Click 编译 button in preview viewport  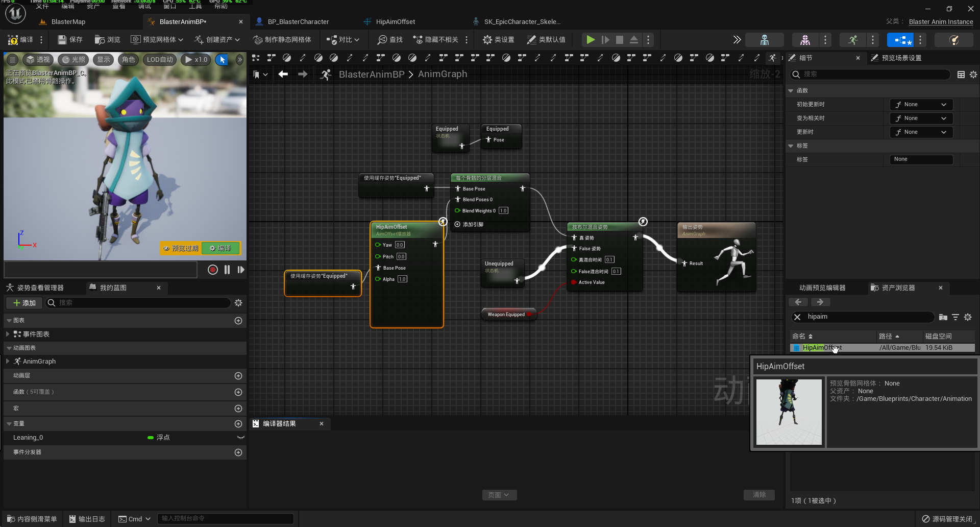pyautogui.click(x=220, y=248)
